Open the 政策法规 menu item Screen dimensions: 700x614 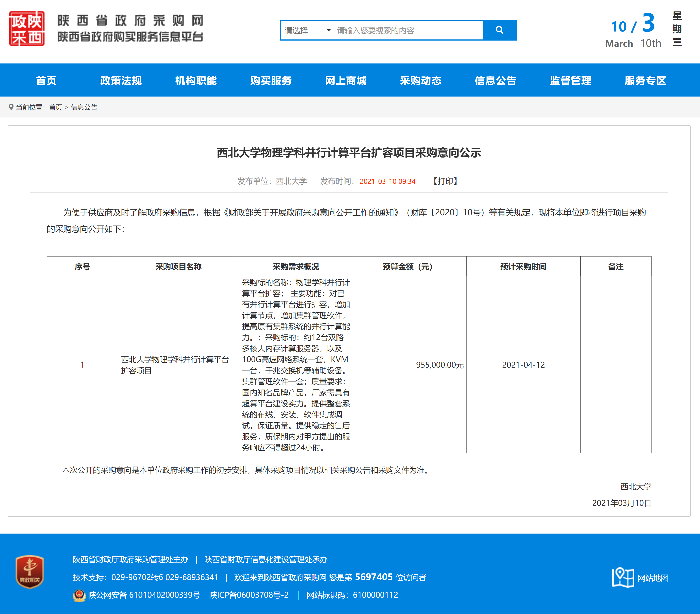[121, 80]
